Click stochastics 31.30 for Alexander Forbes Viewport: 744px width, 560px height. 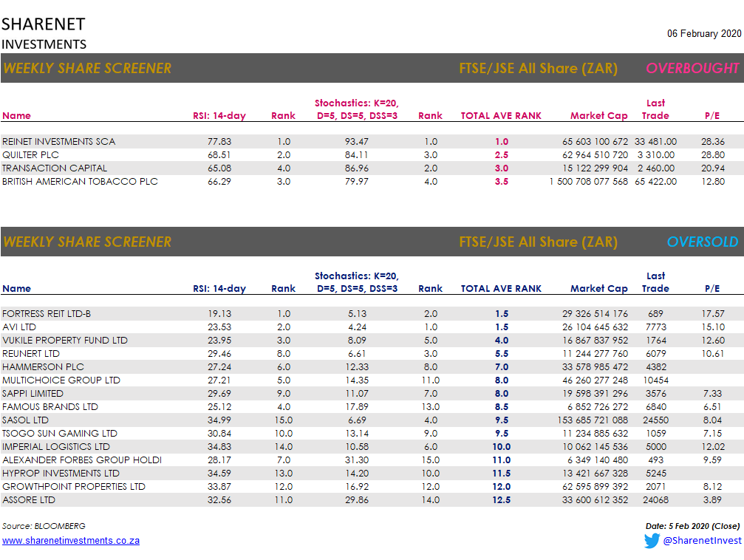click(357, 460)
